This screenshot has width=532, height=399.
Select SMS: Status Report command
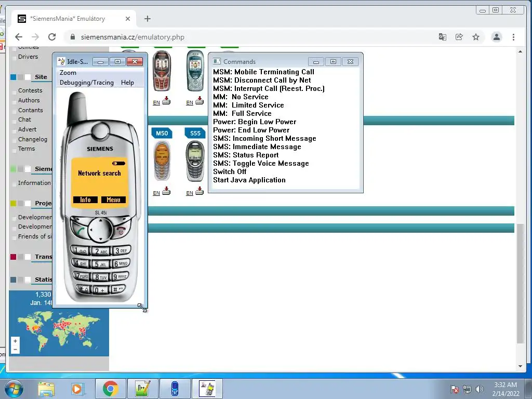[x=246, y=155]
